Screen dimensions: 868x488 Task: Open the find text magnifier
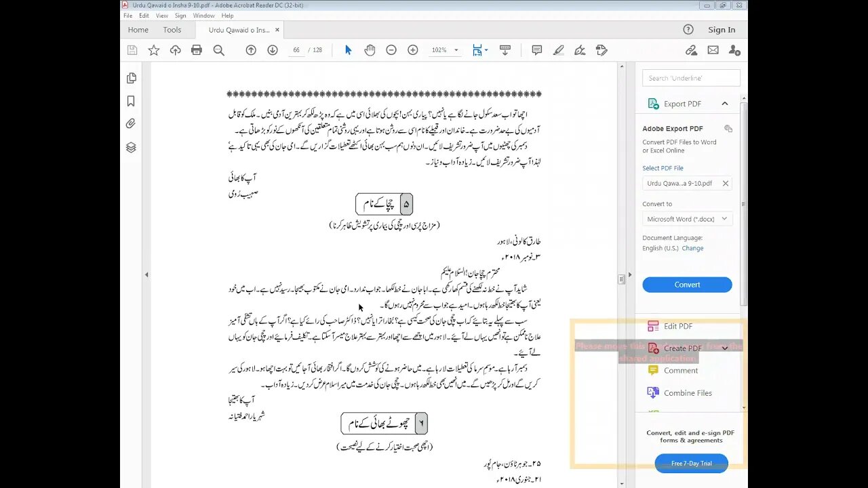point(218,50)
